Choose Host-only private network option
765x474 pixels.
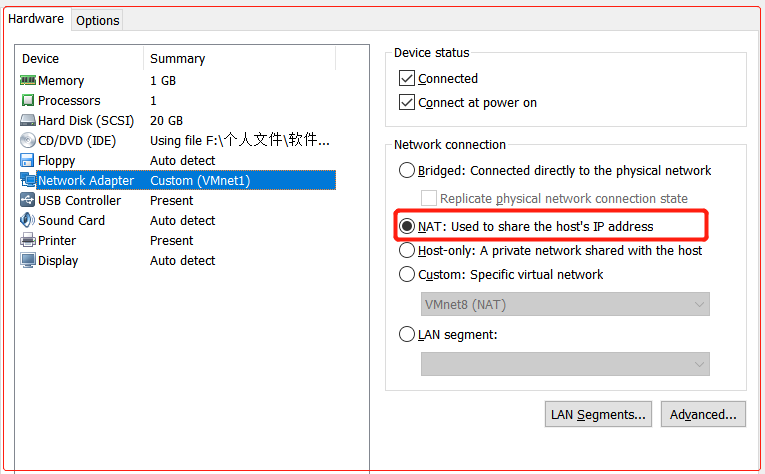(406, 250)
